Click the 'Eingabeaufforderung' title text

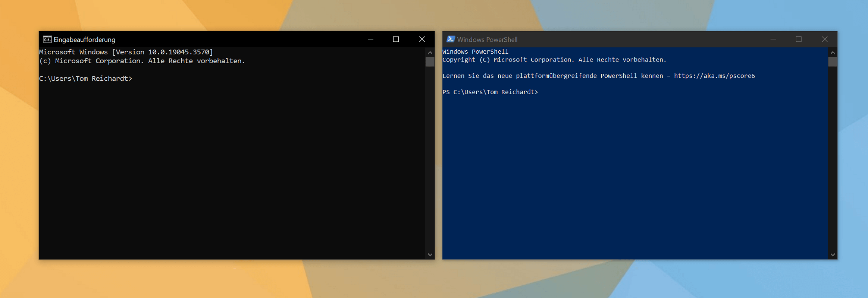click(85, 39)
